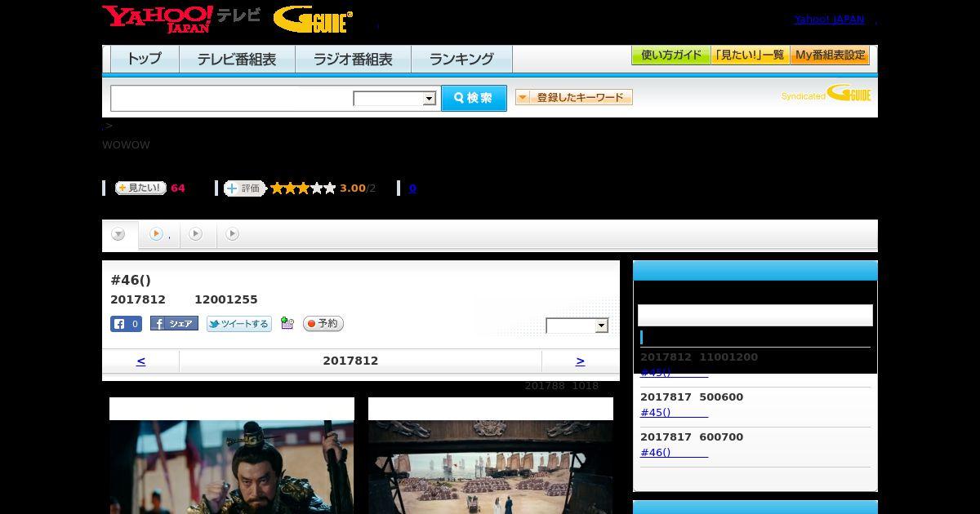Image resolution: width=980 pixels, height=514 pixels.
Task: Add to calendar with the small calendar-plus icon
Action: [x=287, y=323]
